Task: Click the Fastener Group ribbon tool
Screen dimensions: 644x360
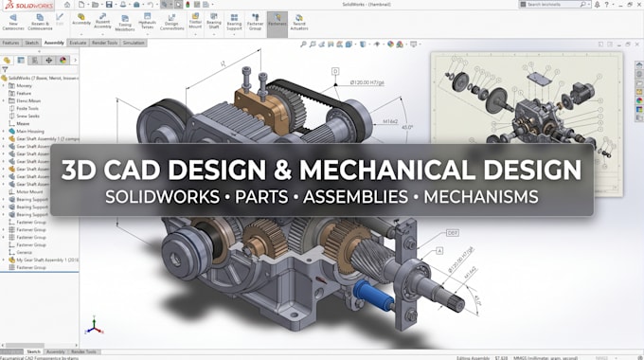Action: 255,22
